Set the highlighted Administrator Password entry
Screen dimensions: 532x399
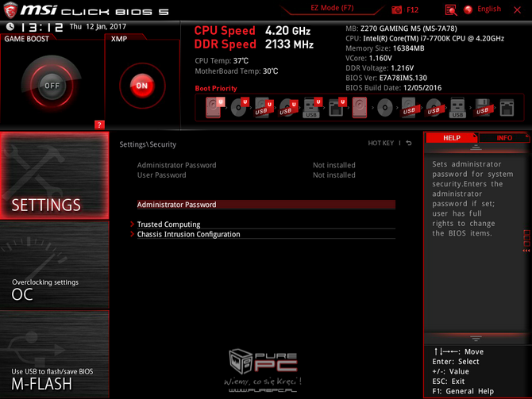[266, 205]
